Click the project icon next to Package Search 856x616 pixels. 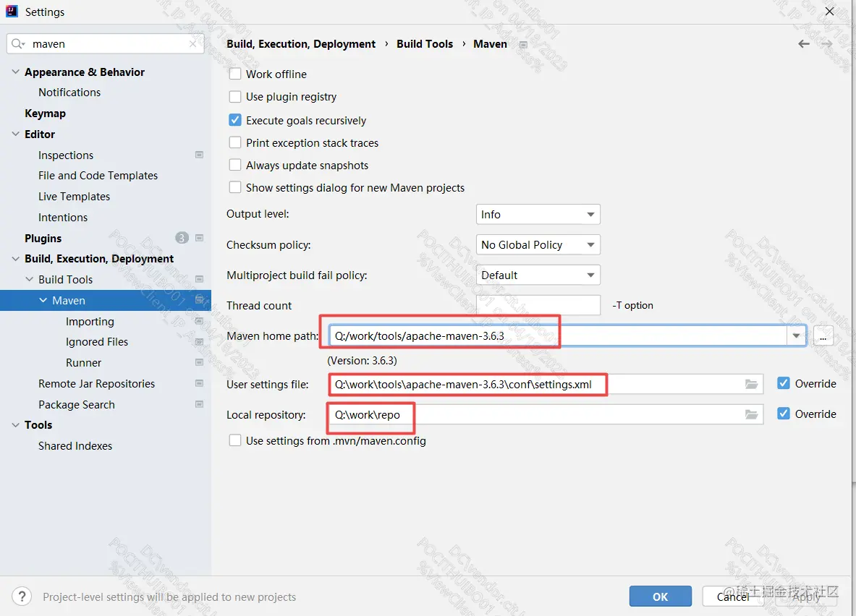point(199,404)
